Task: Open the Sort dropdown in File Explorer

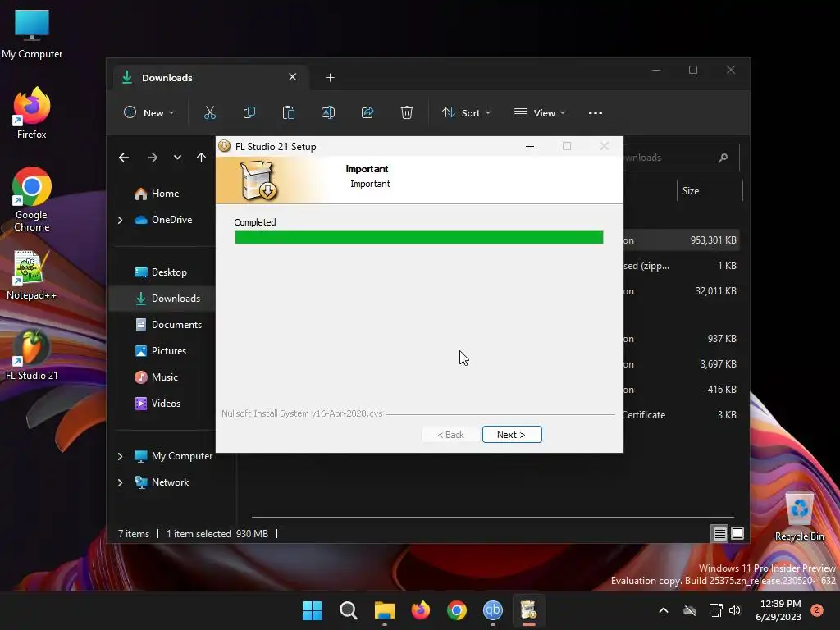Action: (x=466, y=112)
